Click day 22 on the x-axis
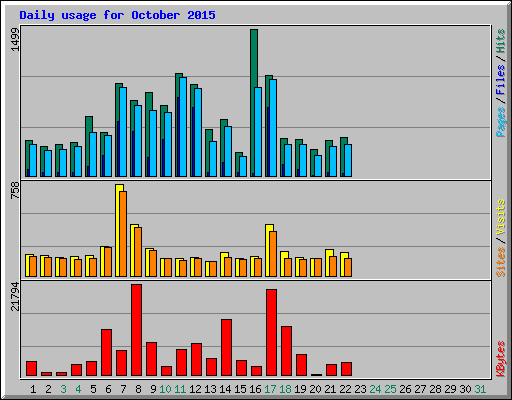Screen dimensions: 512x400 (345, 389)
